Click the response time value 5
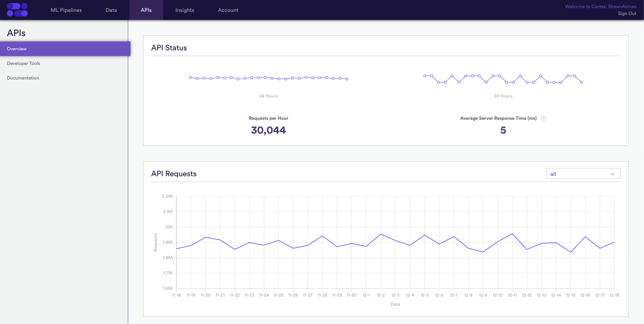 503,130
